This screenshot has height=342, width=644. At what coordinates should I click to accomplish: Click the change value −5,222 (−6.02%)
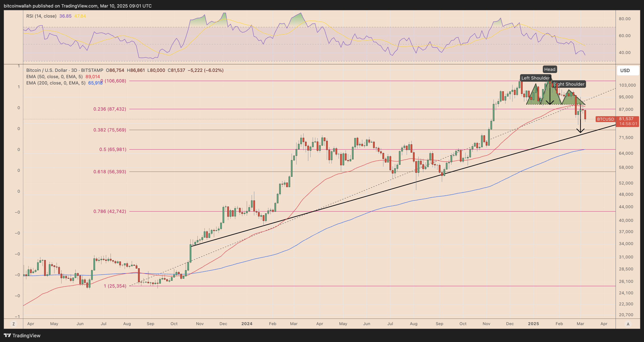(205, 70)
